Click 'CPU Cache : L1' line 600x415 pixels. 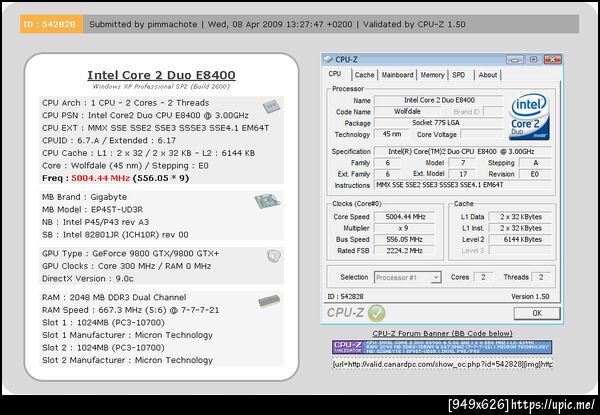click(x=148, y=153)
